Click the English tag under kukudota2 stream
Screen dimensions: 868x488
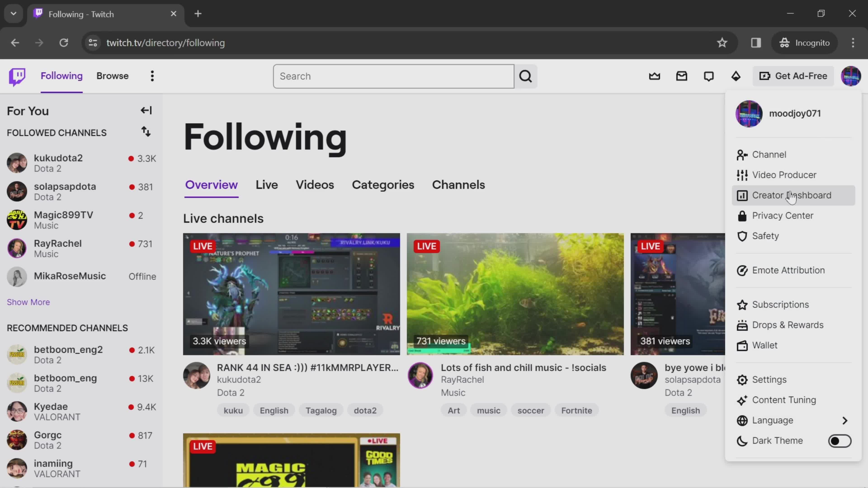click(x=274, y=411)
